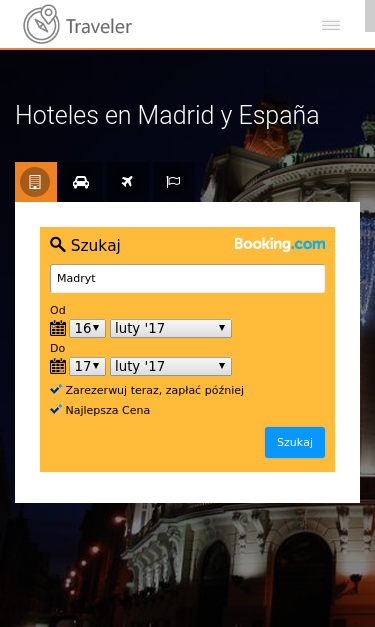Click the "Najlepsza Cena" text
Viewport: 375px width, 627px height.
coord(108,410)
